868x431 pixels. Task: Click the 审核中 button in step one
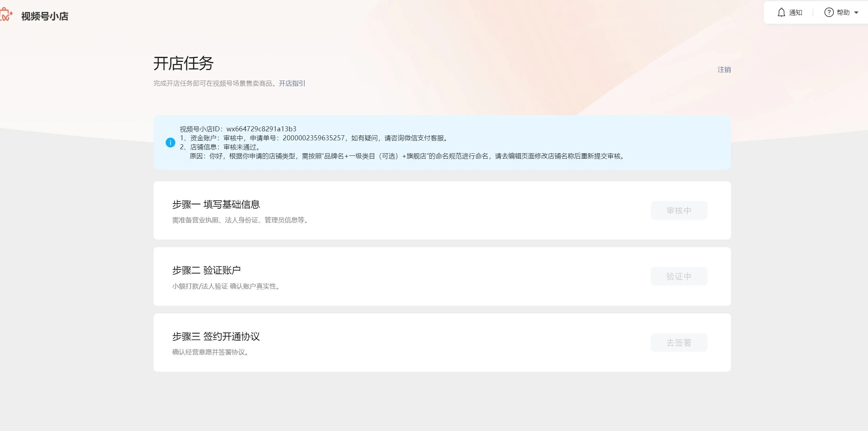(x=679, y=210)
